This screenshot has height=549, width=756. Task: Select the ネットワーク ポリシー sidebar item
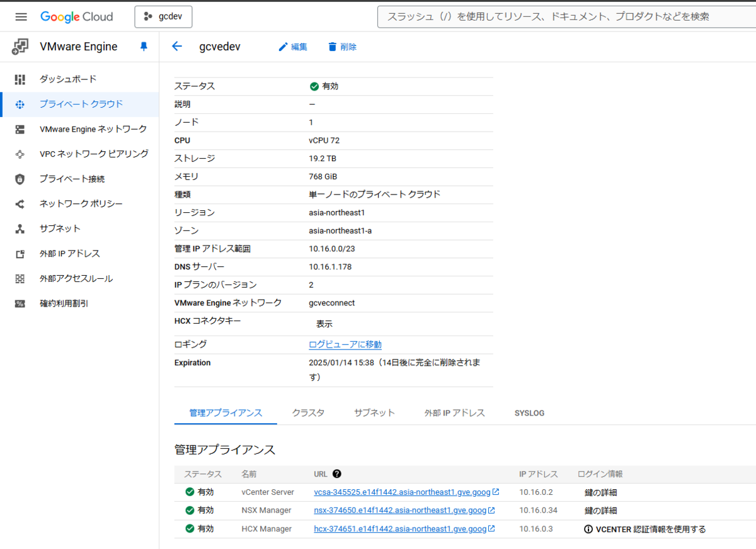pos(81,204)
